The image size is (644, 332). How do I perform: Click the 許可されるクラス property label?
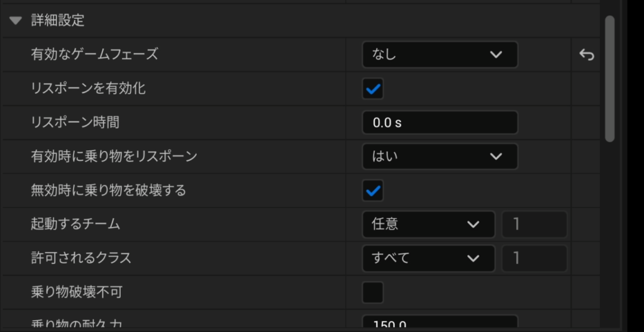click(x=81, y=258)
